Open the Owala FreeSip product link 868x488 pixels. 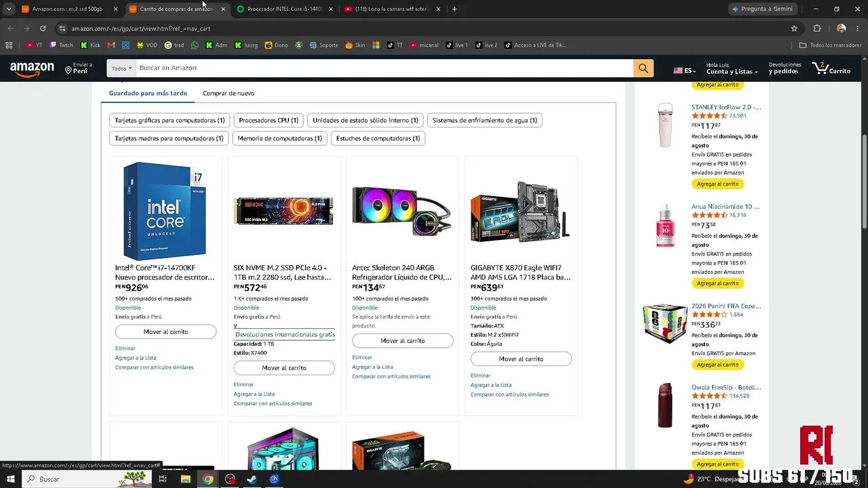coord(726,388)
